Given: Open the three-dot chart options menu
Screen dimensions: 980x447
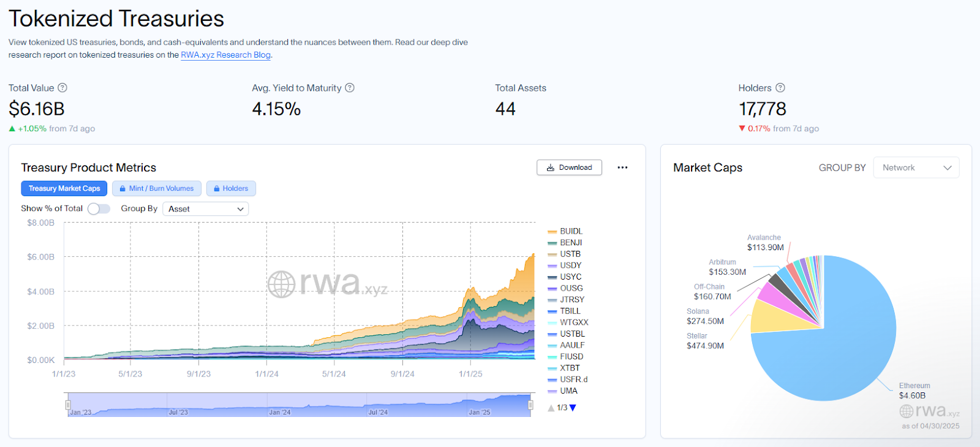Looking at the screenshot, I should 622,167.
